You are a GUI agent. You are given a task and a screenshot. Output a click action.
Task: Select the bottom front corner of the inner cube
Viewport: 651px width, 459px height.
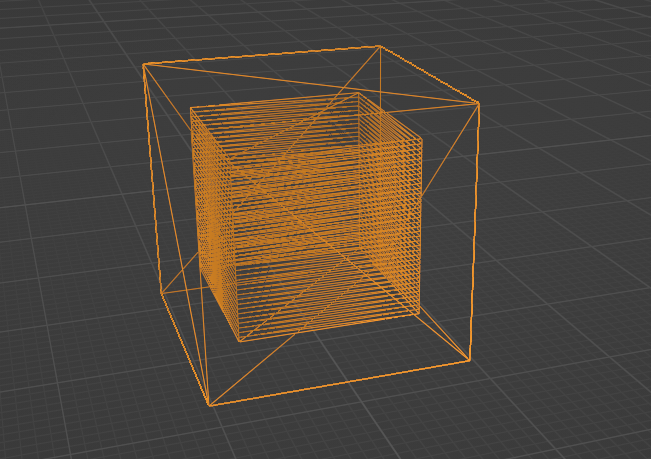[238, 341]
